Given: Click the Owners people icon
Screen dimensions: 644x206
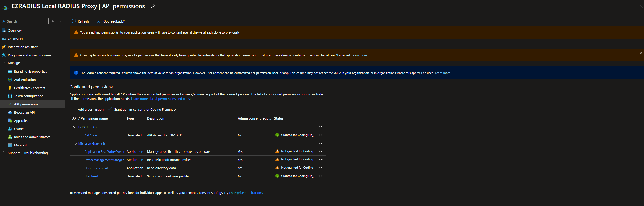Looking at the screenshot, I should 10,129.
